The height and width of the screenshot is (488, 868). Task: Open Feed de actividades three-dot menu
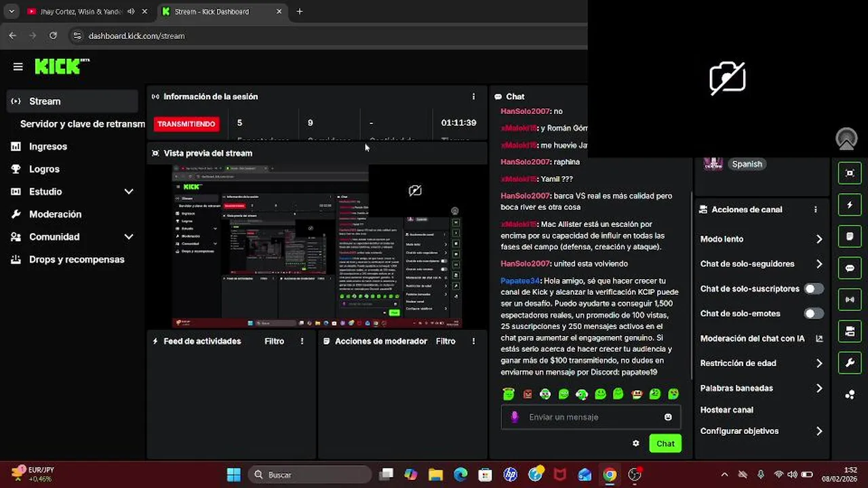click(302, 341)
